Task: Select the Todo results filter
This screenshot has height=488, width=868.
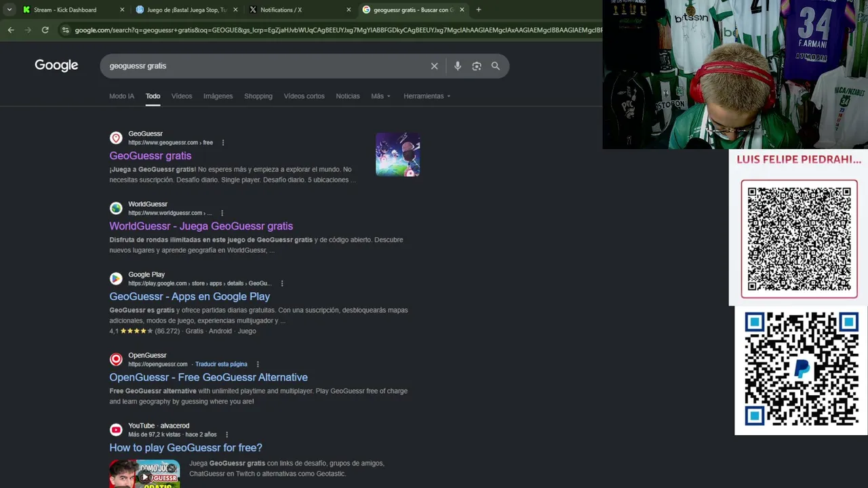Action: [x=153, y=96]
